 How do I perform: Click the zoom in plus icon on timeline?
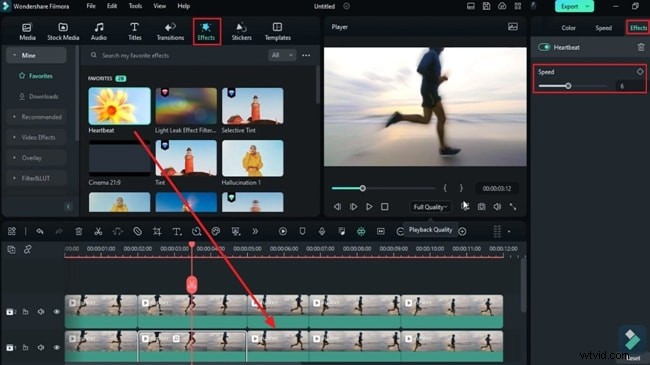(463, 231)
